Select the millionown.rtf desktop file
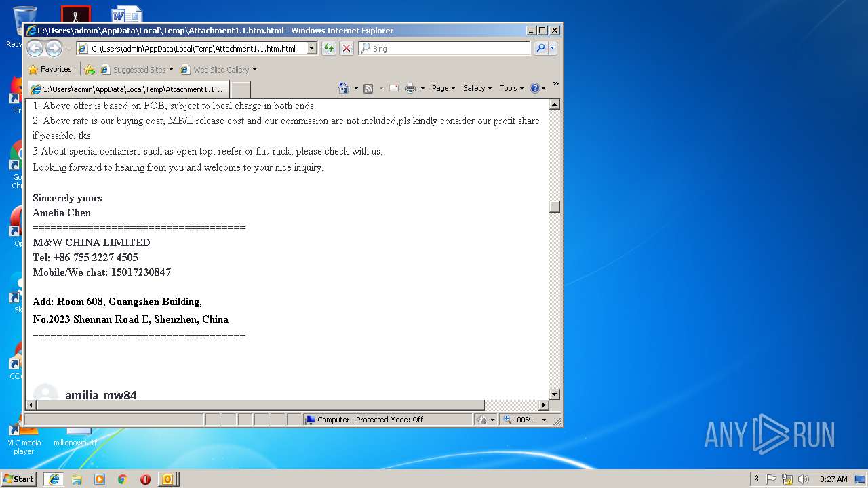This screenshot has height=488, width=868. tap(75, 437)
